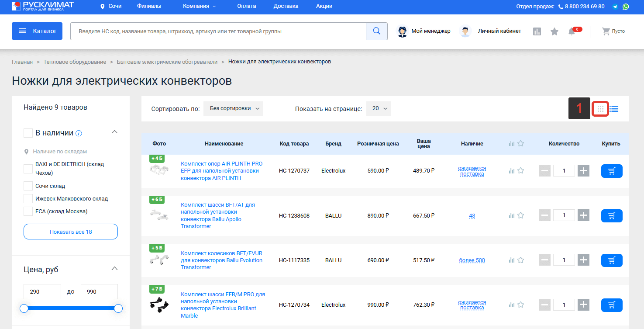Show info tooltip next to В наличии
The image size is (644, 329).
(79, 133)
